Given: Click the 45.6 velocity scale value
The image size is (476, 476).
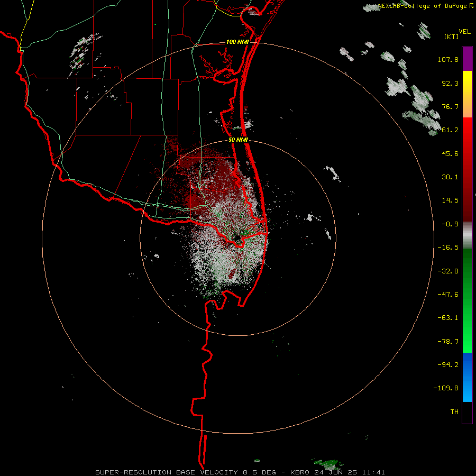Looking at the screenshot, I should pyautogui.click(x=450, y=153).
